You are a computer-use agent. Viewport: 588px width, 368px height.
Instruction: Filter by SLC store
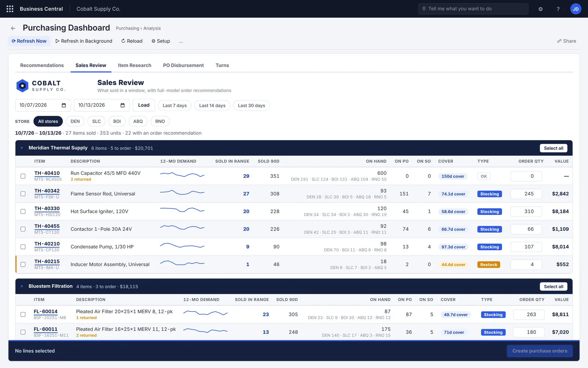(96, 121)
